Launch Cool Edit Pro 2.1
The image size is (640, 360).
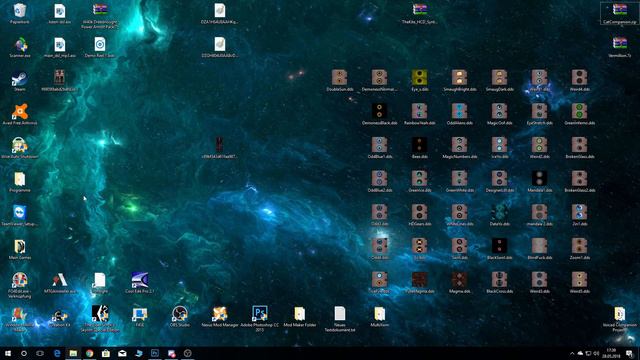(140, 283)
